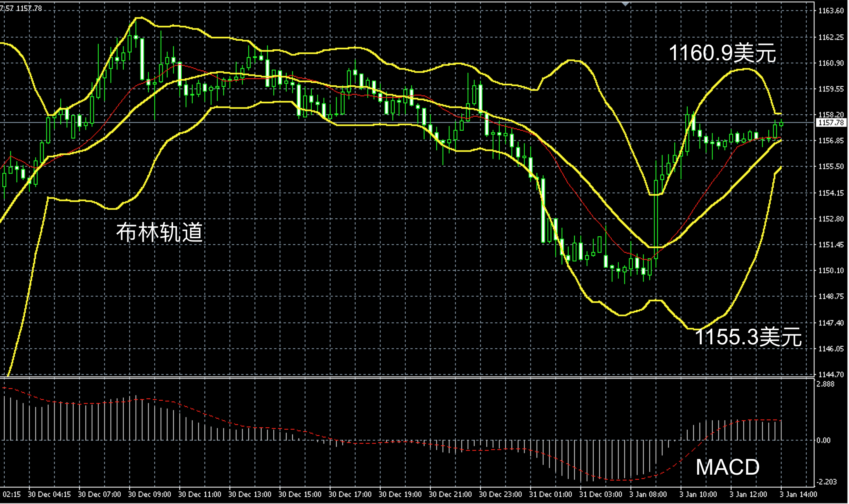The height and width of the screenshot is (504, 849).
Task: Click the 1150.10 price scale label
Action: coord(831,270)
